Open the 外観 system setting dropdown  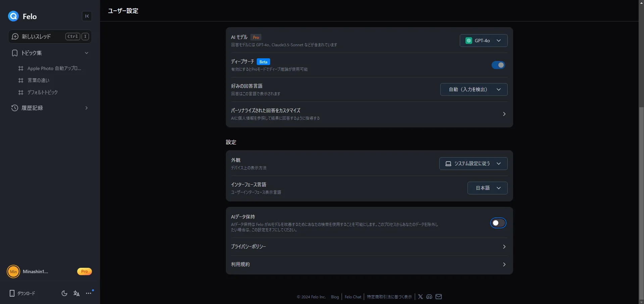click(473, 164)
